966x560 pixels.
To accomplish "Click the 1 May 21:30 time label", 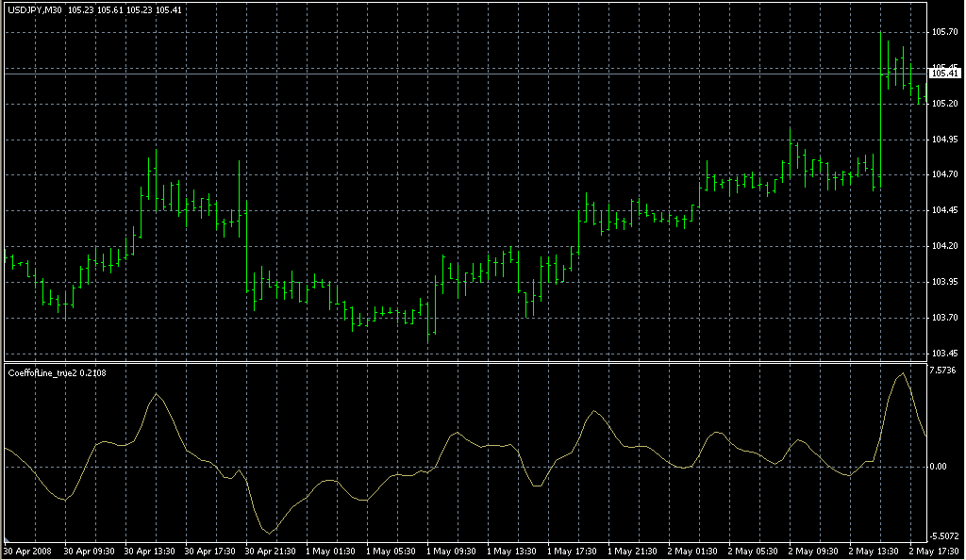I will click(x=632, y=552).
